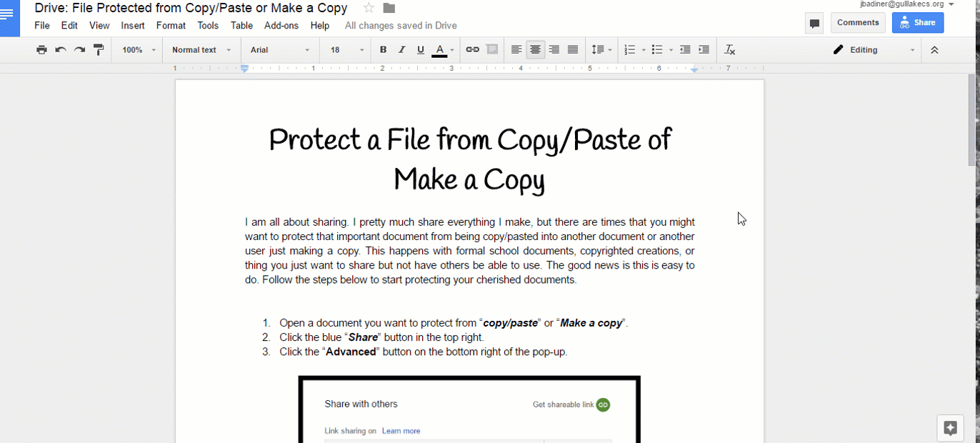Collapse the menus with double-chevron icon
Screen dimensions: 980x443
(x=934, y=50)
